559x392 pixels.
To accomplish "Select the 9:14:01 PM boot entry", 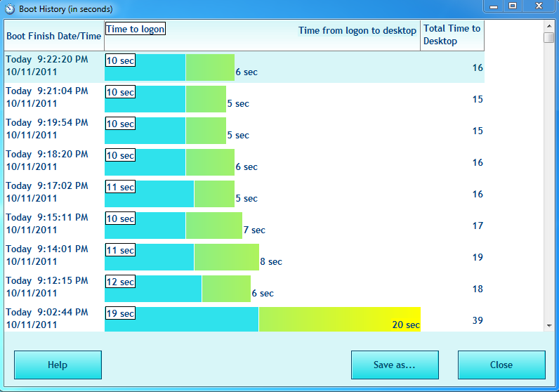I will click(244, 257).
